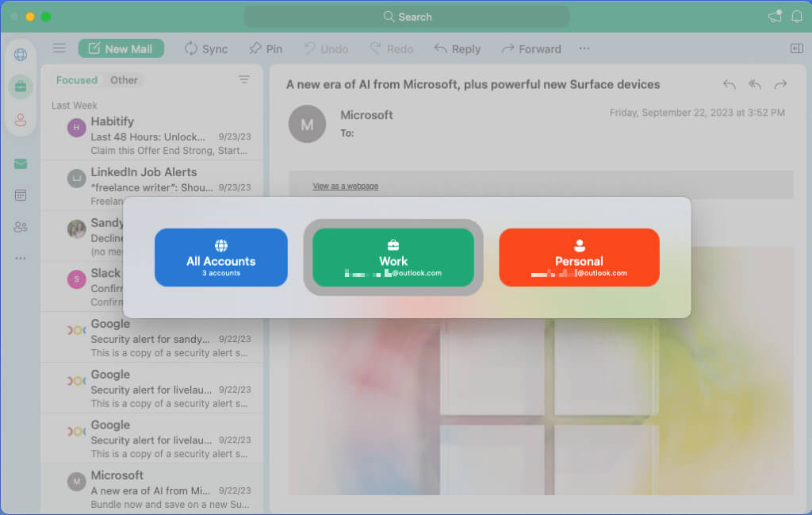Open the Mail view in sidebar
Viewport: 812px width, 515px height.
(x=21, y=164)
